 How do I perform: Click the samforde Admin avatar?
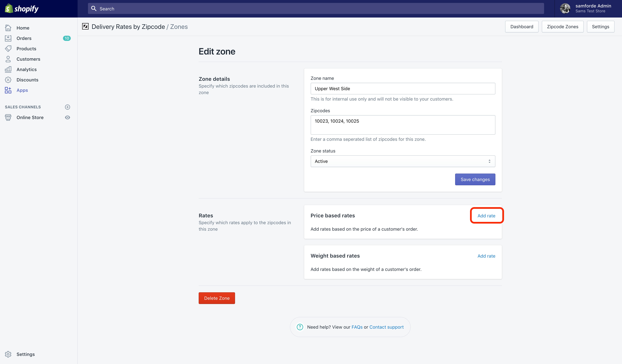click(565, 9)
